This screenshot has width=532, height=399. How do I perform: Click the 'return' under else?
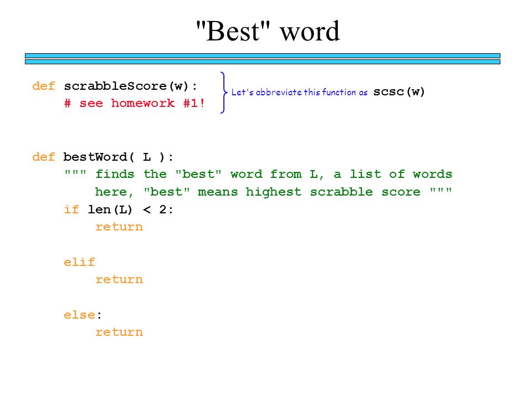coord(119,332)
